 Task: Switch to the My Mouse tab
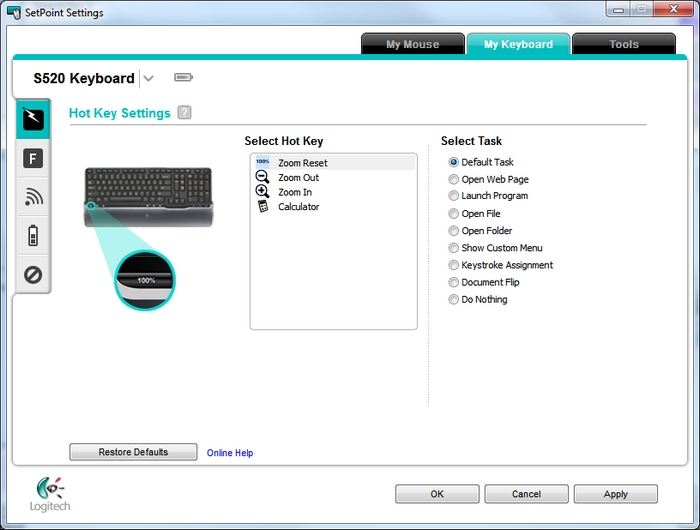click(412, 44)
